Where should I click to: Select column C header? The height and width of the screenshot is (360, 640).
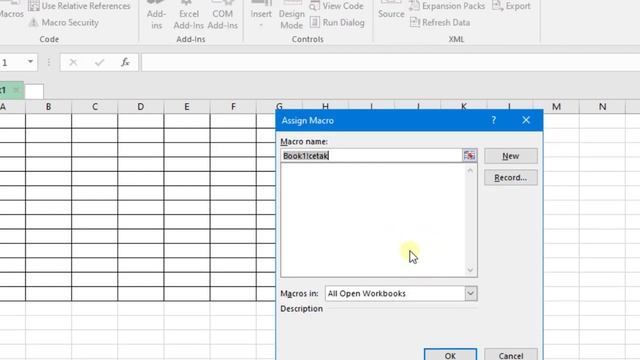95,107
